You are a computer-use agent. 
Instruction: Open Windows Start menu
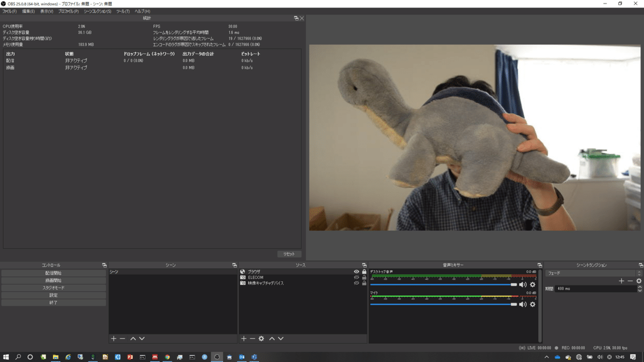coord(6,357)
